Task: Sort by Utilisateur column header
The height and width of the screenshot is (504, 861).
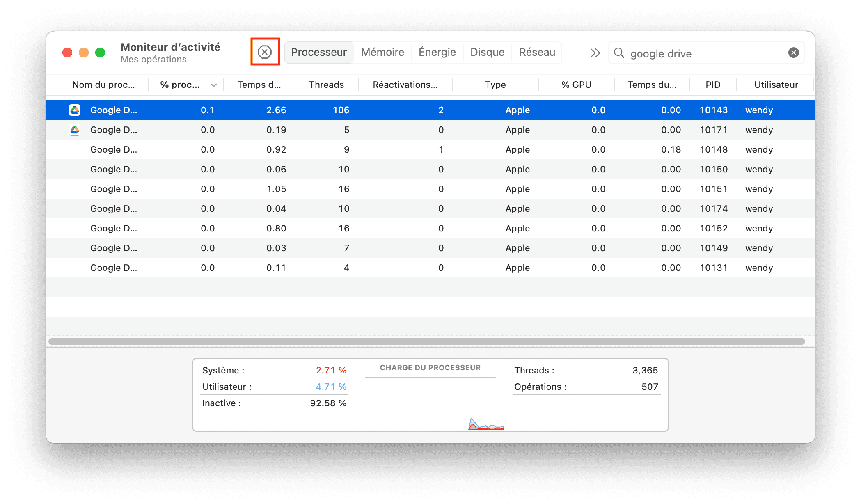Action: coord(776,85)
